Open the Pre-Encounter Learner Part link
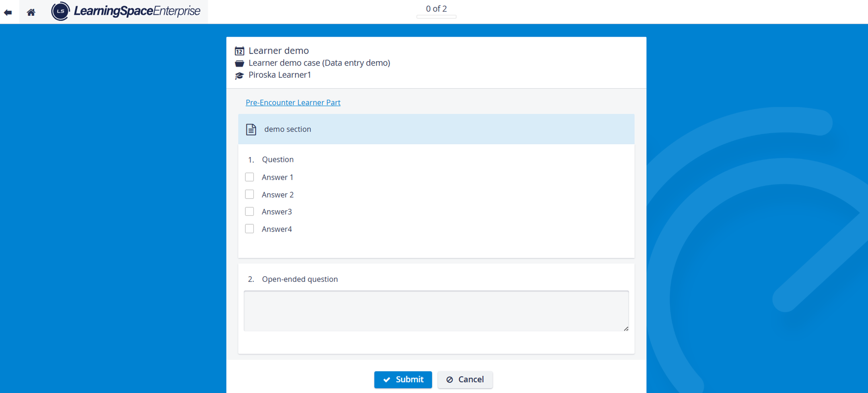 (x=293, y=102)
